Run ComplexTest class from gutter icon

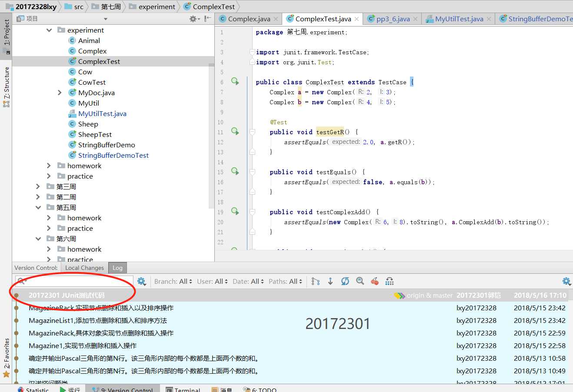click(x=235, y=81)
